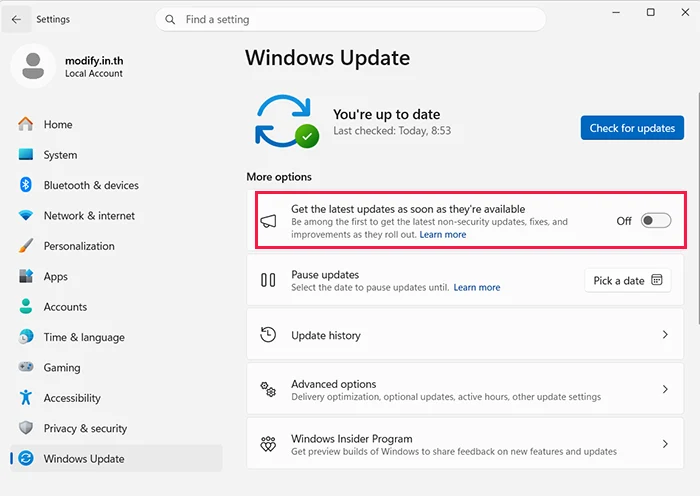
Task: Click the megaphone icon for latest updates
Action: point(268,221)
